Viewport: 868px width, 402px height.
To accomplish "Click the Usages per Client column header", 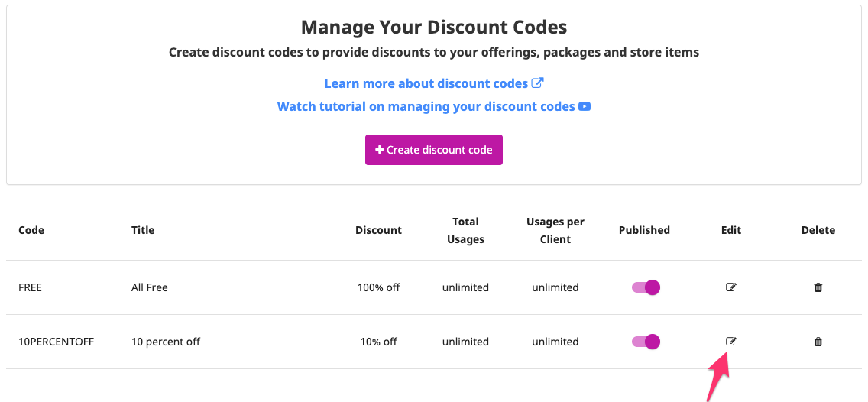I will coord(555,230).
